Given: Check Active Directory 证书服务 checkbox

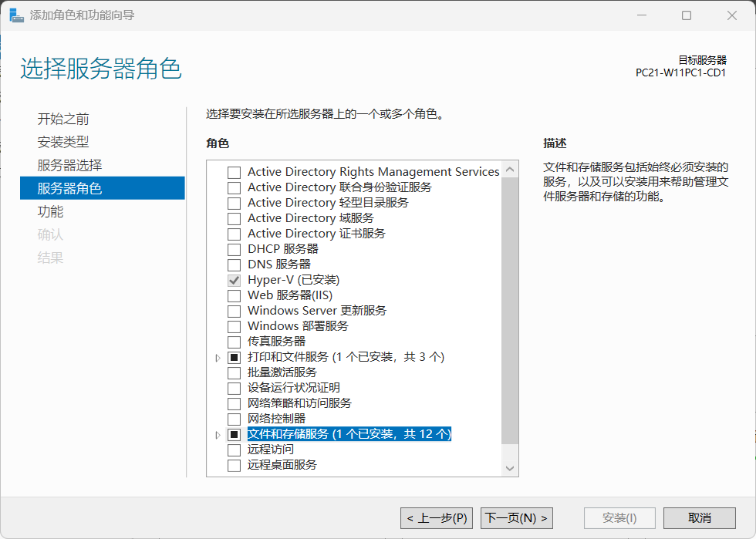Looking at the screenshot, I should tap(234, 234).
